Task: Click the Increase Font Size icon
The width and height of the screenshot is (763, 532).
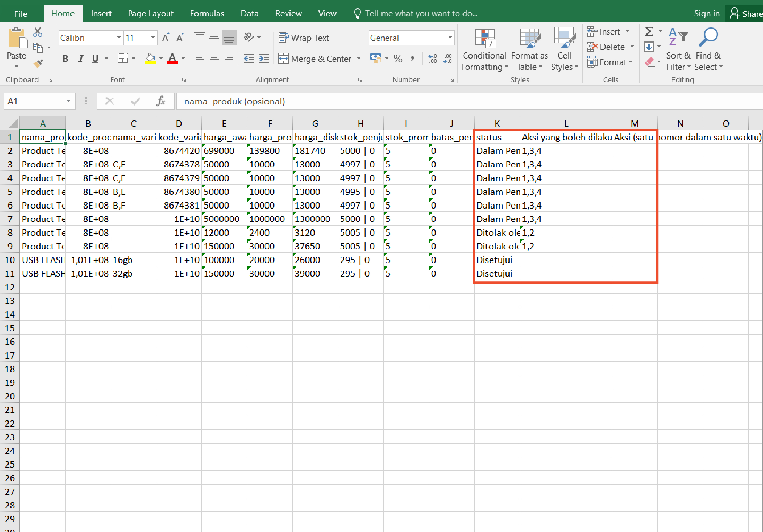Action: [x=165, y=38]
